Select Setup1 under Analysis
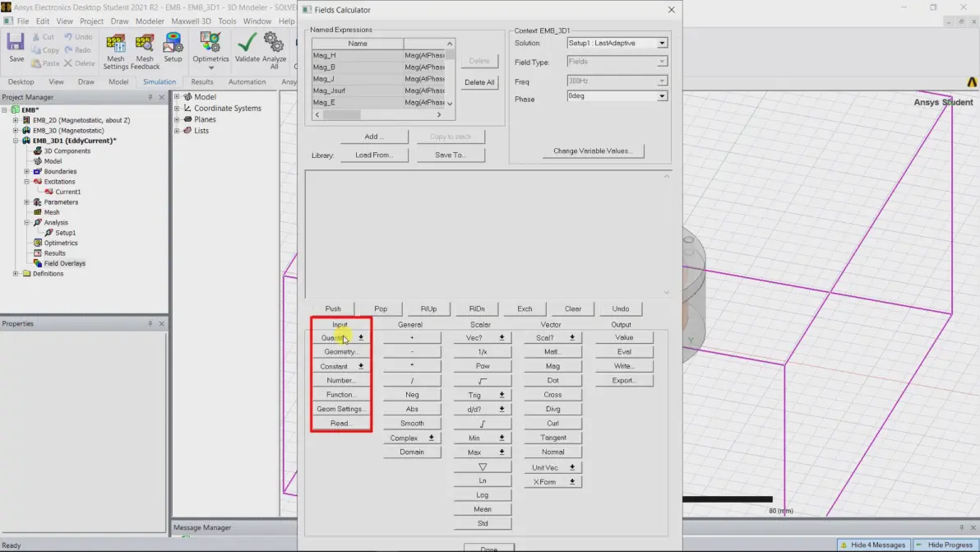The image size is (980, 552). [x=65, y=233]
